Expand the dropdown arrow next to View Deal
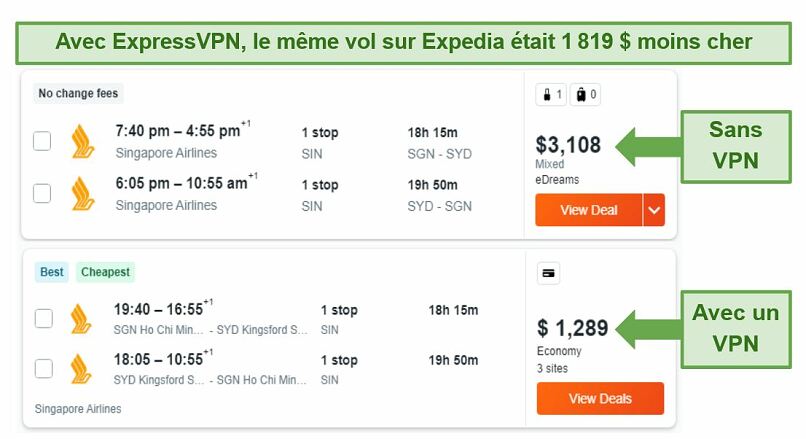 654,210
